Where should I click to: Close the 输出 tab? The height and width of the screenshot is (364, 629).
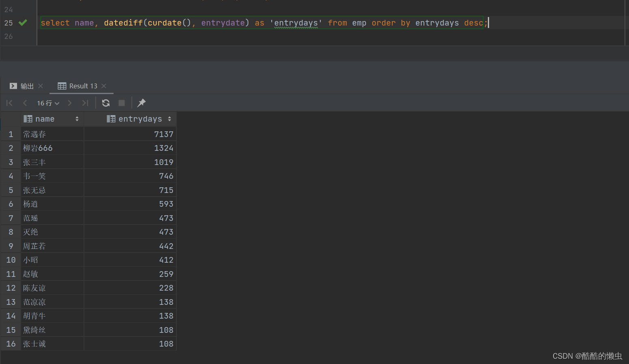pos(41,86)
